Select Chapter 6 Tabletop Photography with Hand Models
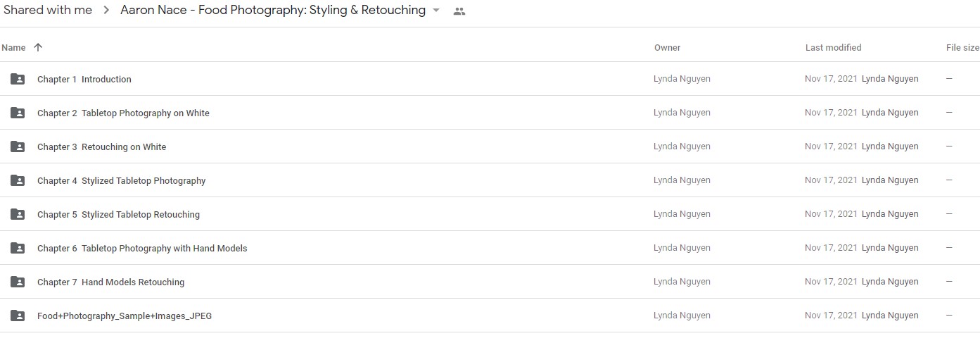The height and width of the screenshot is (343, 980). [x=490, y=248]
